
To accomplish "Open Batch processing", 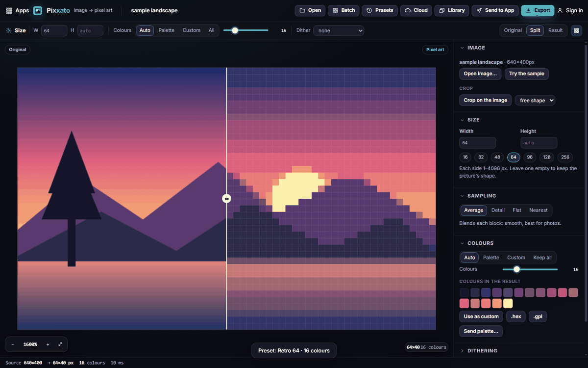I will click(343, 10).
